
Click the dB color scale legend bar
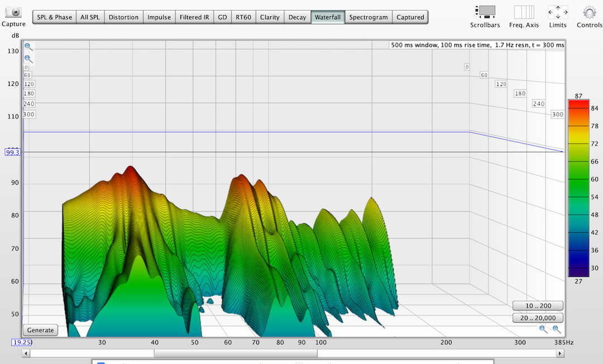click(x=578, y=188)
